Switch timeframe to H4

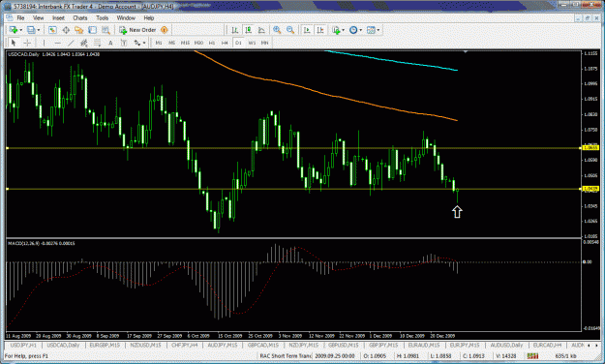[225, 43]
